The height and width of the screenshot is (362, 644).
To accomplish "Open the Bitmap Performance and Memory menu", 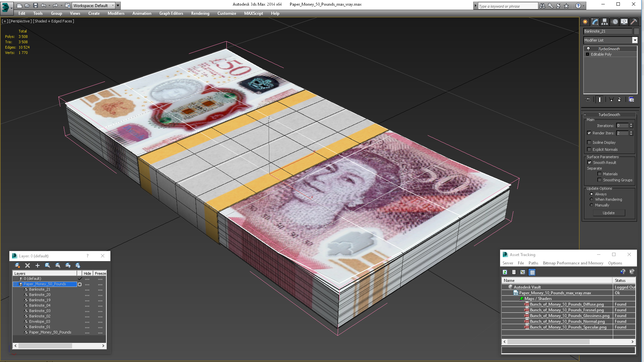I will point(573,263).
